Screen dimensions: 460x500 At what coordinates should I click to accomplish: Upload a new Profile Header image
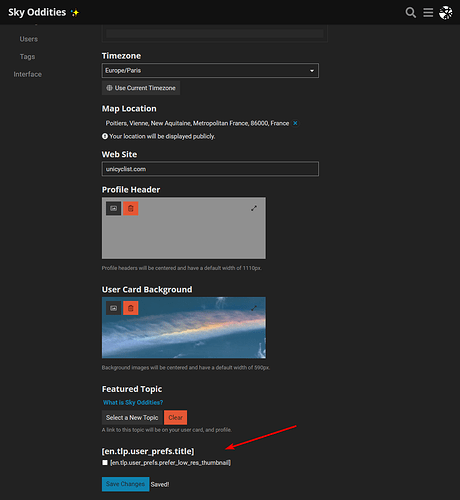(x=114, y=209)
